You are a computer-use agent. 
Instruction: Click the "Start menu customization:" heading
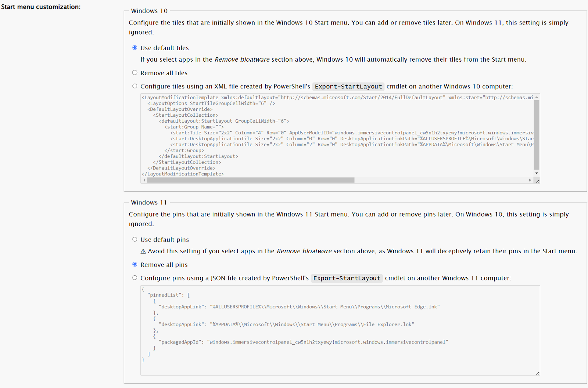click(x=41, y=7)
